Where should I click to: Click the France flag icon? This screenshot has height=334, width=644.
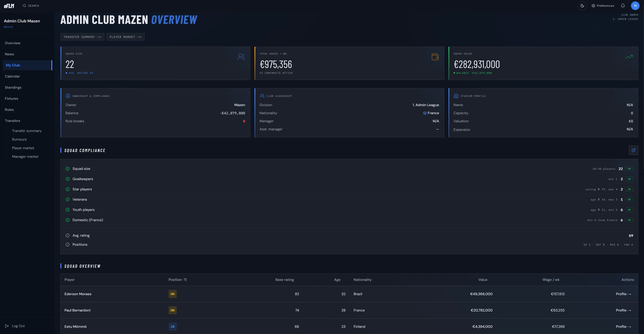click(x=425, y=113)
